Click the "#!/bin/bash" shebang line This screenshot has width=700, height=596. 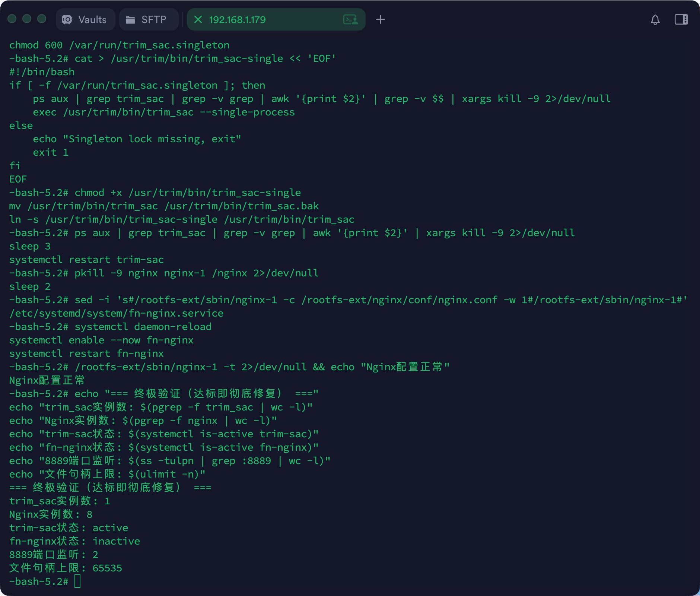click(42, 72)
